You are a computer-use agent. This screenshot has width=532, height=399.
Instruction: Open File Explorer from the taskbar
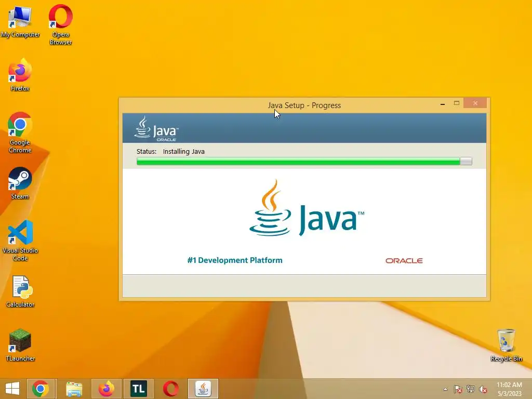74,389
